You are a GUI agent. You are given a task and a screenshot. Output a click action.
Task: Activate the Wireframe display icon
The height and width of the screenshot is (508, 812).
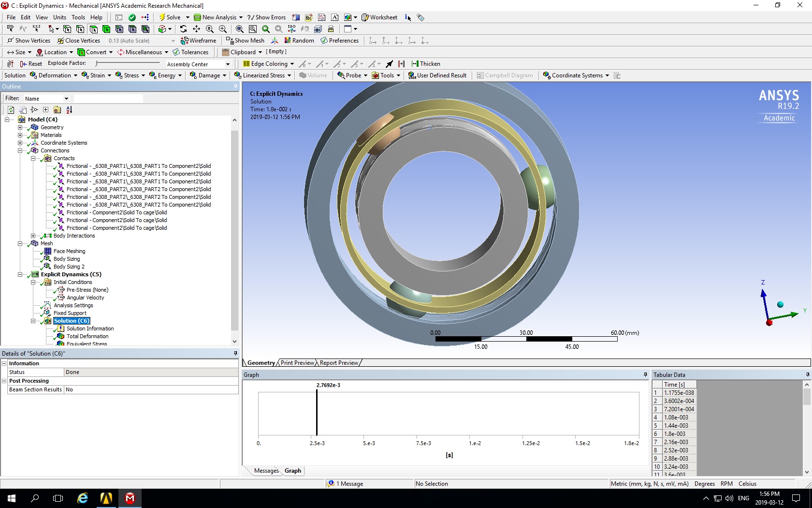pyautogui.click(x=198, y=41)
